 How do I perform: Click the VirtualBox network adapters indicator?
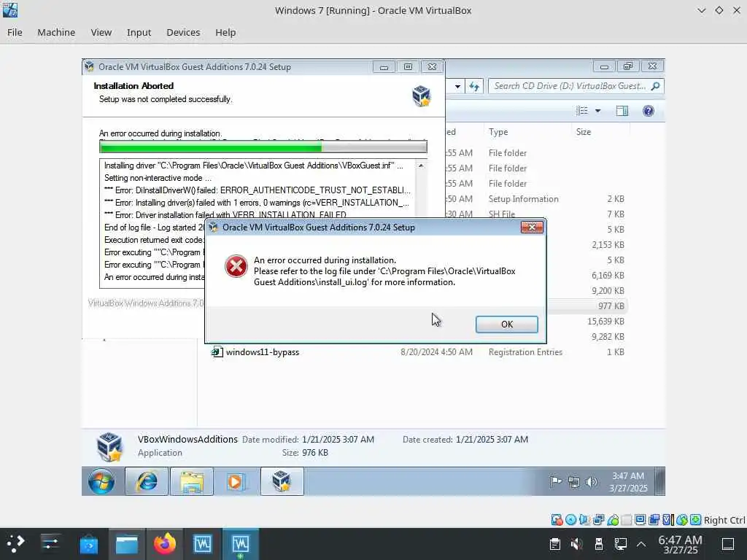[598, 520]
